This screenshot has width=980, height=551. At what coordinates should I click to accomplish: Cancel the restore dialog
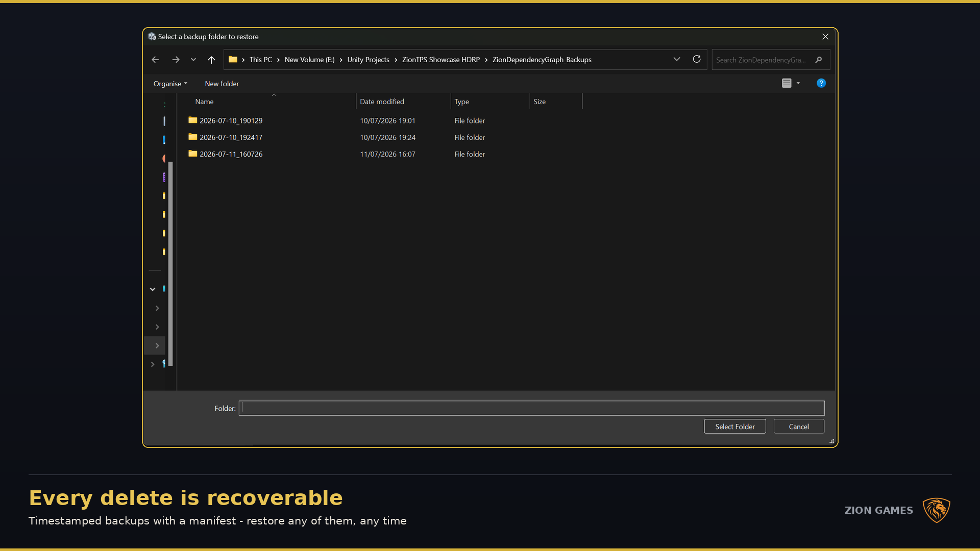point(798,427)
